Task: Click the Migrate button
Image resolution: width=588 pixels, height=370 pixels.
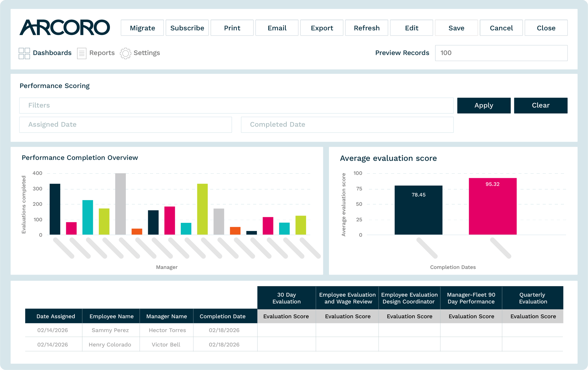Action: 142,28
